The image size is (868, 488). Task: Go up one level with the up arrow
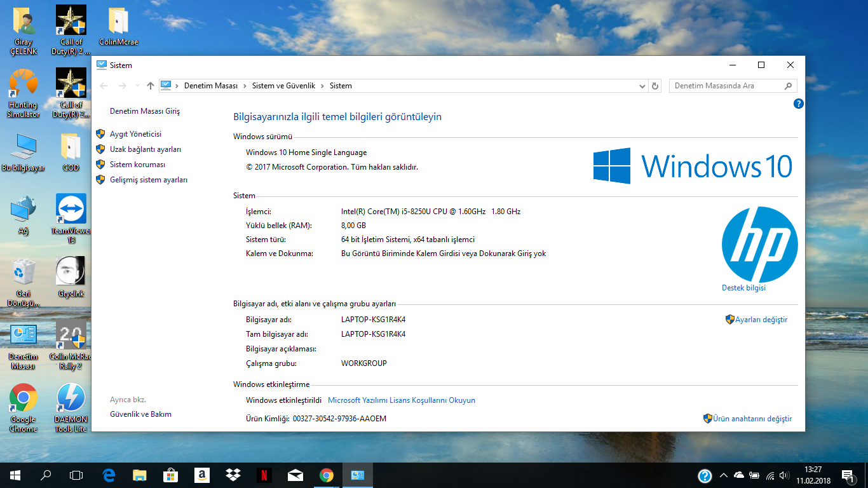coord(151,86)
